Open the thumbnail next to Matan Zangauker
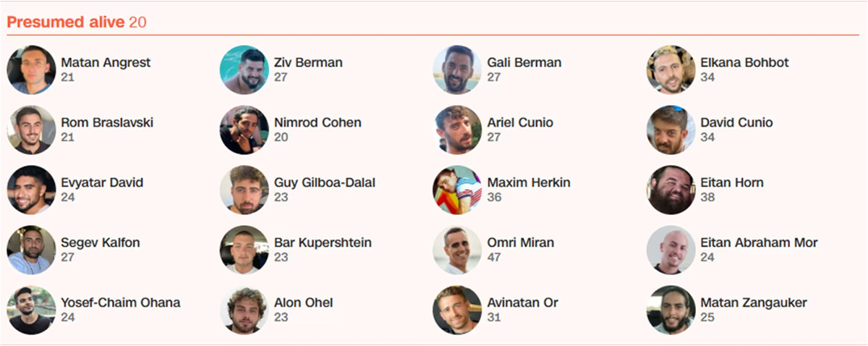The width and height of the screenshot is (868, 346). point(671,310)
